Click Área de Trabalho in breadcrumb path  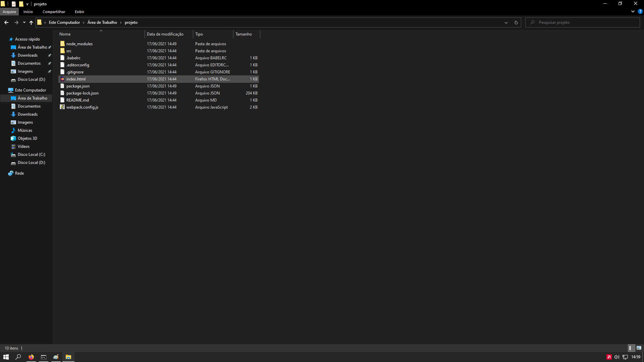pos(102,22)
